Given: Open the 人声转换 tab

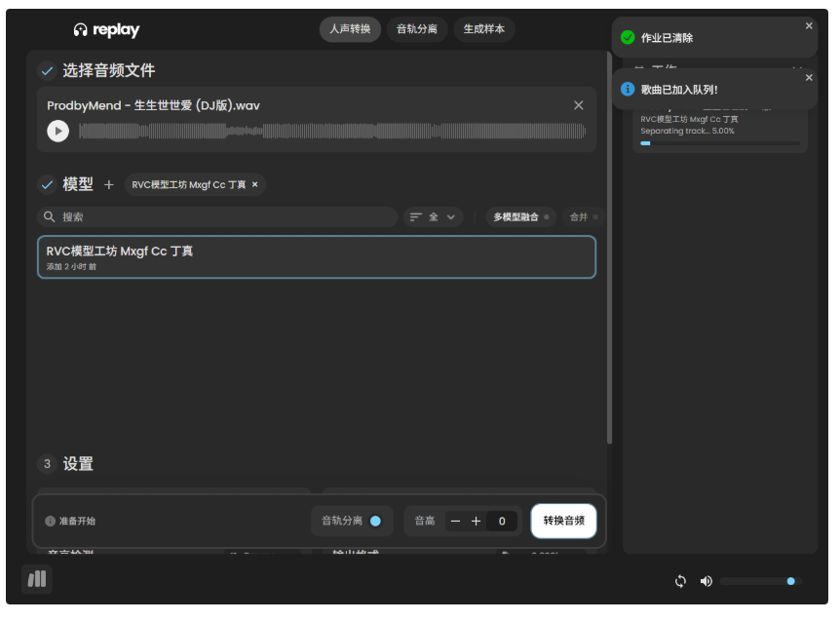Looking at the screenshot, I should pos(350,29).
